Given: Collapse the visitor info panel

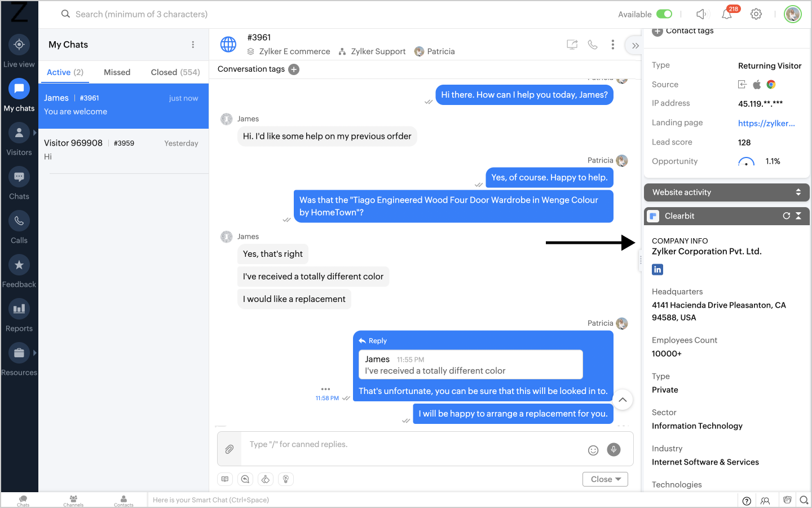Looking at the screenshot, I should point(635,46).
